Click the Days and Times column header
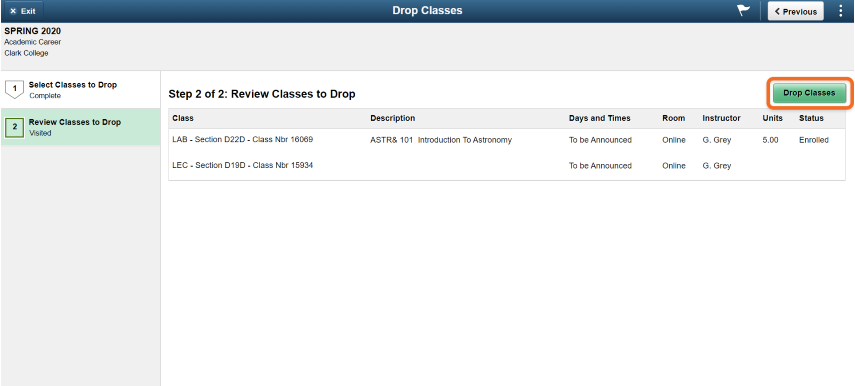Viewport: 855px width, 386px height. coord(599,118)
